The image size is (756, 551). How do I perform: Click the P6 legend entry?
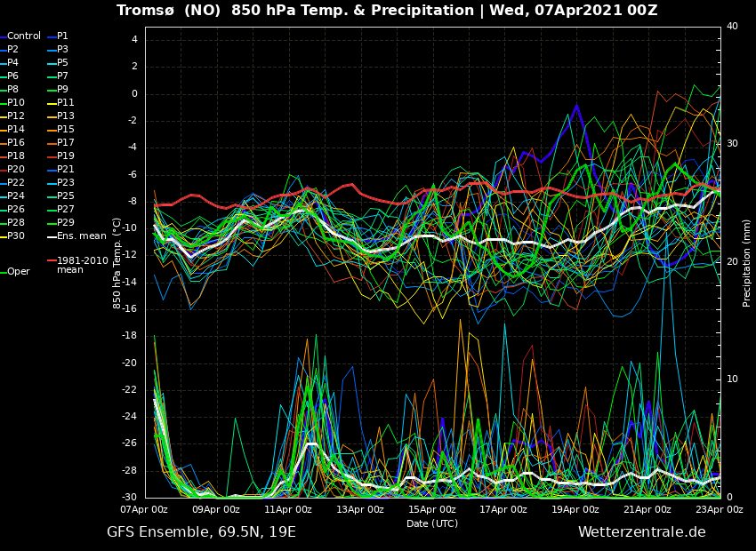click(12, 76)
